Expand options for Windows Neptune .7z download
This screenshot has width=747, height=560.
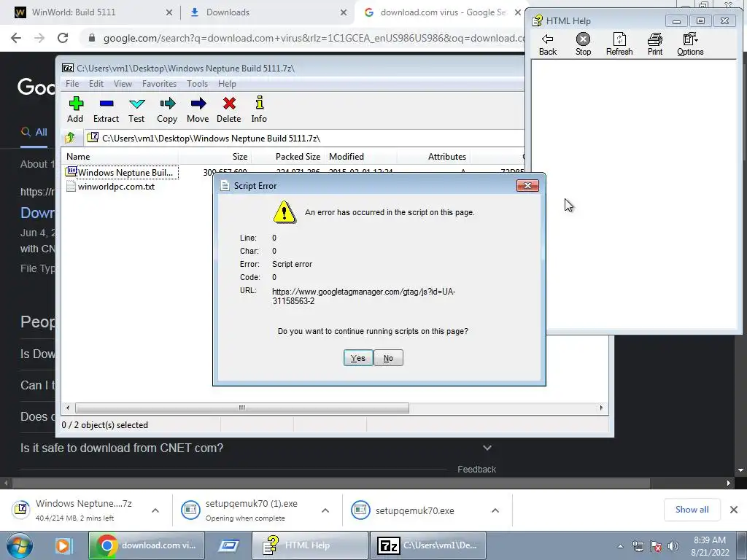pos(155,510)
